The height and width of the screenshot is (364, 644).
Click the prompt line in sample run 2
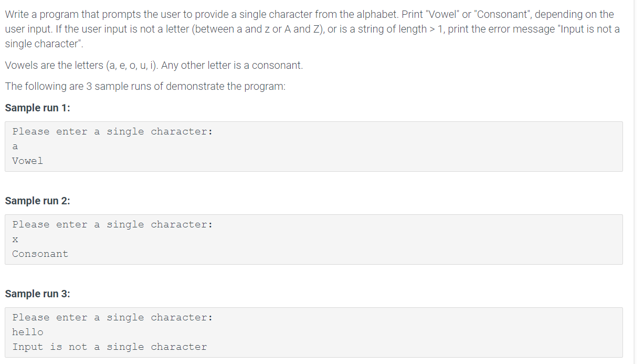pos(113,224)
